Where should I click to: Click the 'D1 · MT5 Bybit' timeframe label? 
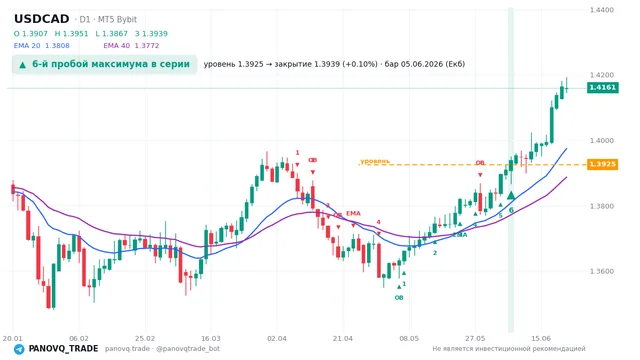pos(108,20)
